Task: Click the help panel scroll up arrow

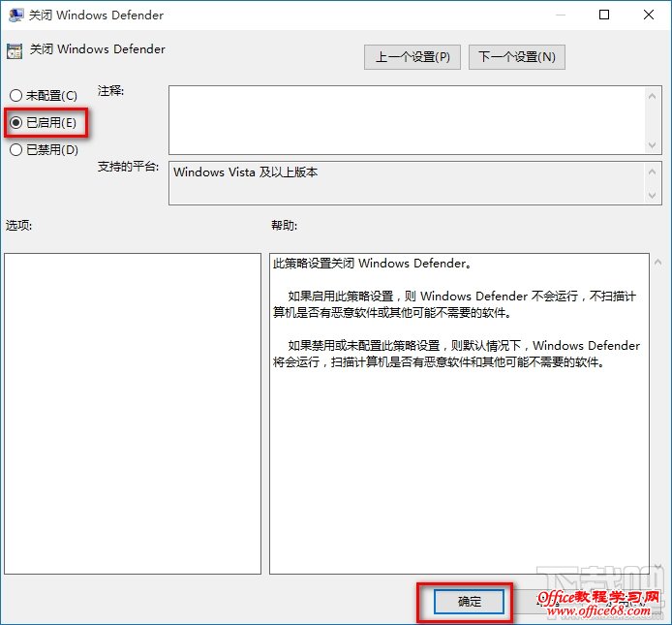Action: [x=657, y=262]
